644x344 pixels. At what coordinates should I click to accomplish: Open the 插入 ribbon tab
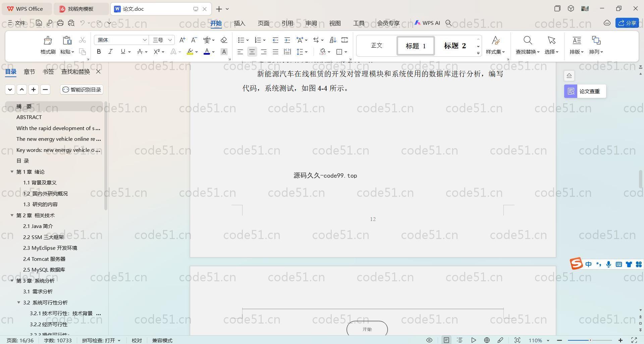239,23
